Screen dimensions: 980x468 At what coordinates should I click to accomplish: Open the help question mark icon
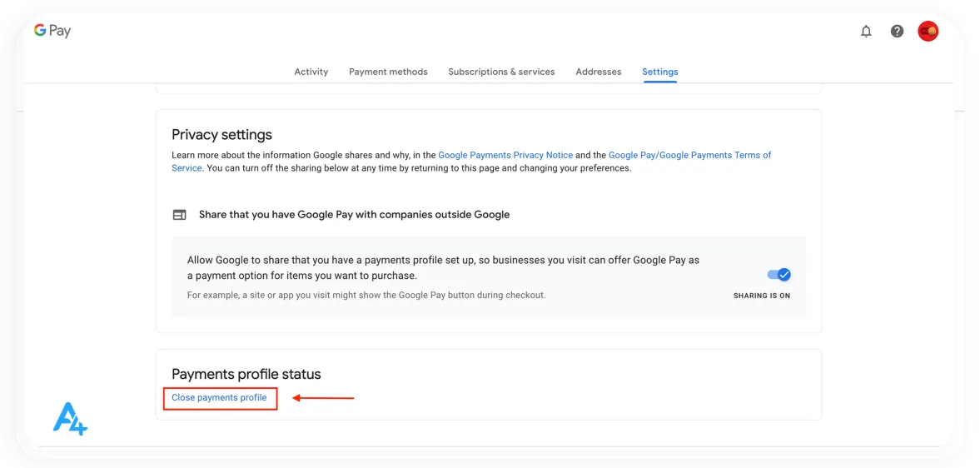[x=897, y=32]
